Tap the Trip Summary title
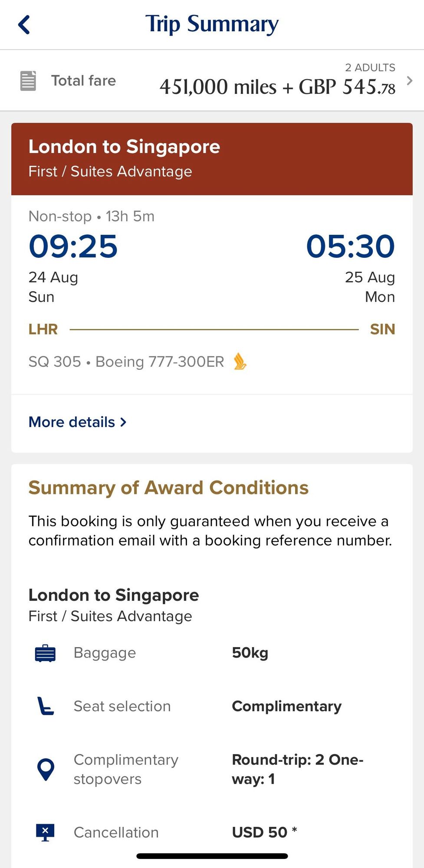Viewport: 424px width, 868px height. click(212, 24)
